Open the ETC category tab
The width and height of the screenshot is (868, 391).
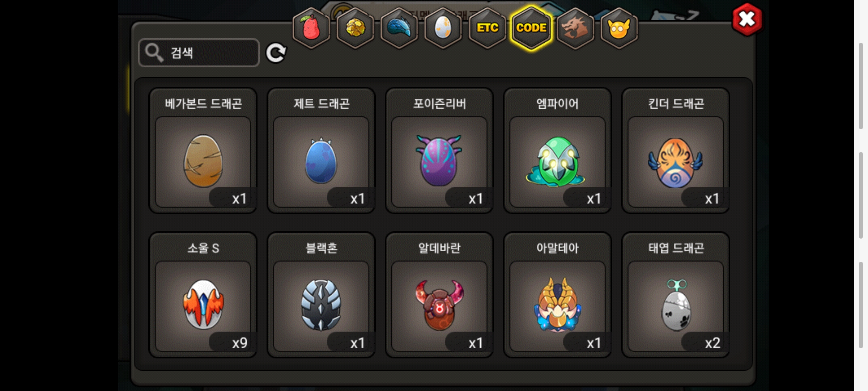pos(487,28)
